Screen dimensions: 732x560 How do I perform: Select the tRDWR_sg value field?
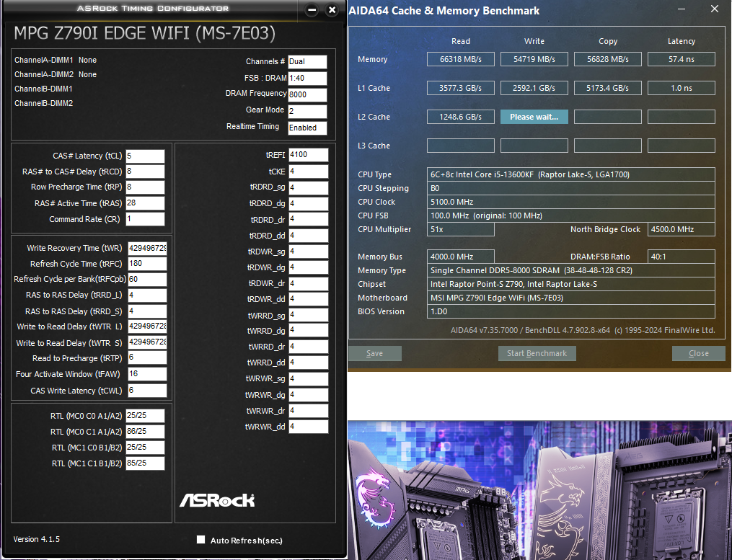click(x=308, y=252)
